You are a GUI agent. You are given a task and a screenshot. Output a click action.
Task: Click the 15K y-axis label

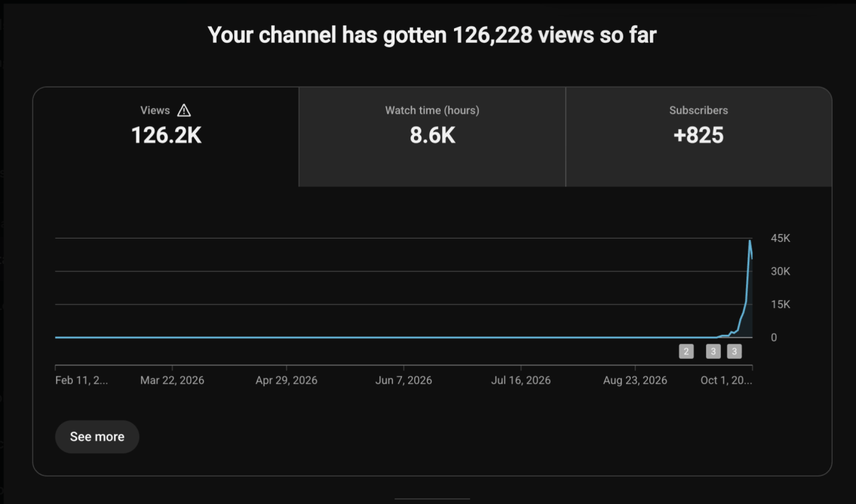(x=780, y=304)
